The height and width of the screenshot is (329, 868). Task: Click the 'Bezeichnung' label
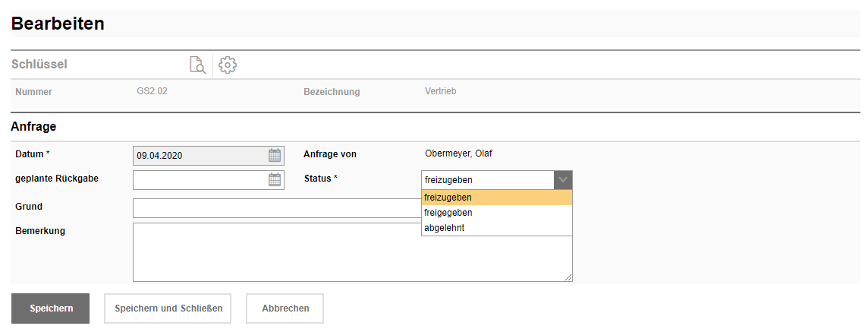pos(332,92)
